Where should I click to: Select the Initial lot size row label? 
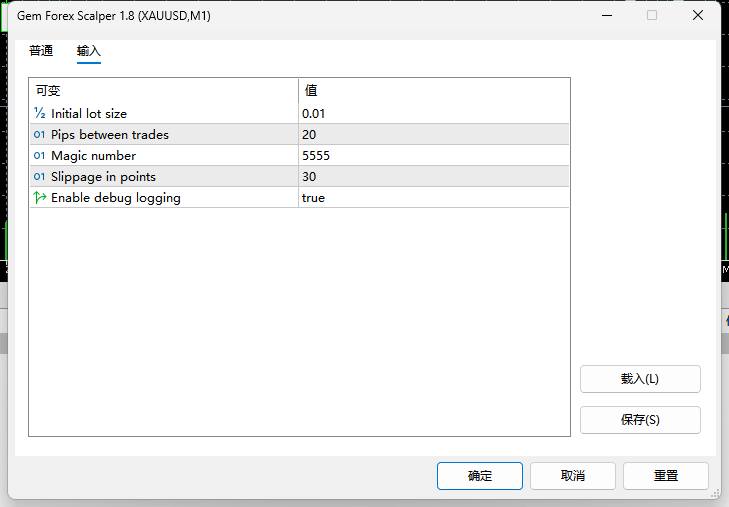(89, 113)
